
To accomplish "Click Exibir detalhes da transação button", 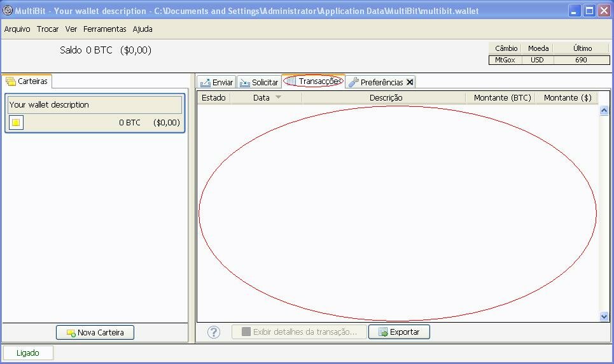I will 299,332.
